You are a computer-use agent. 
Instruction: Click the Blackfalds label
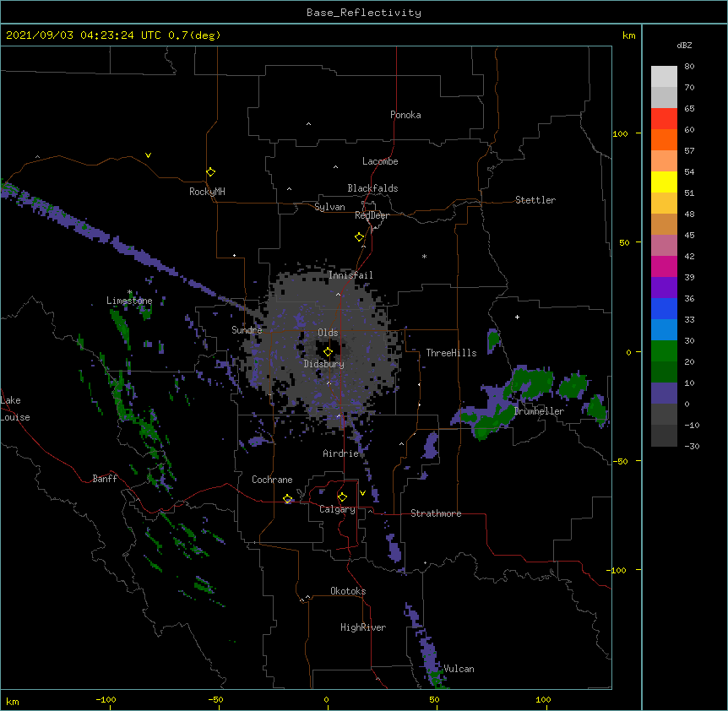click(372, 188)
